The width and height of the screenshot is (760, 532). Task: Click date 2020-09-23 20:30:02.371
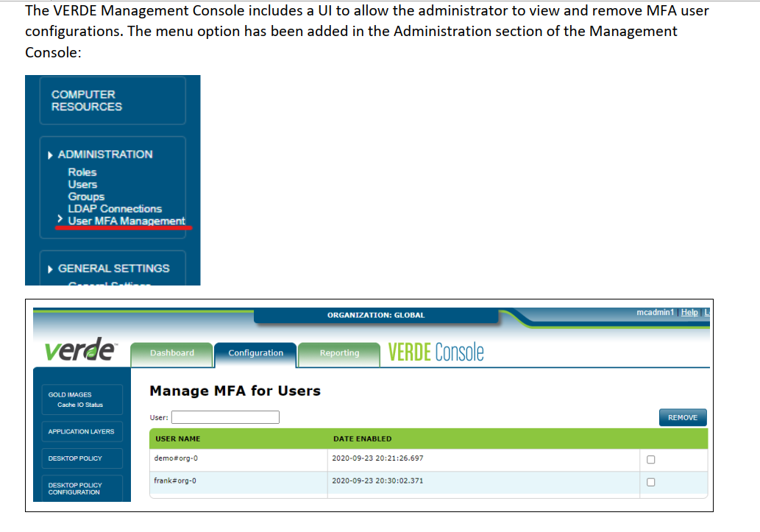pos(377,480)
